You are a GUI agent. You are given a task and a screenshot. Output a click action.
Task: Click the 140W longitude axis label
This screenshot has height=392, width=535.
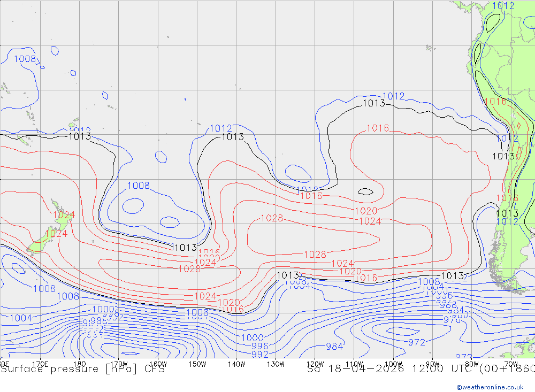pyautogui.click(x=236, y=364)
